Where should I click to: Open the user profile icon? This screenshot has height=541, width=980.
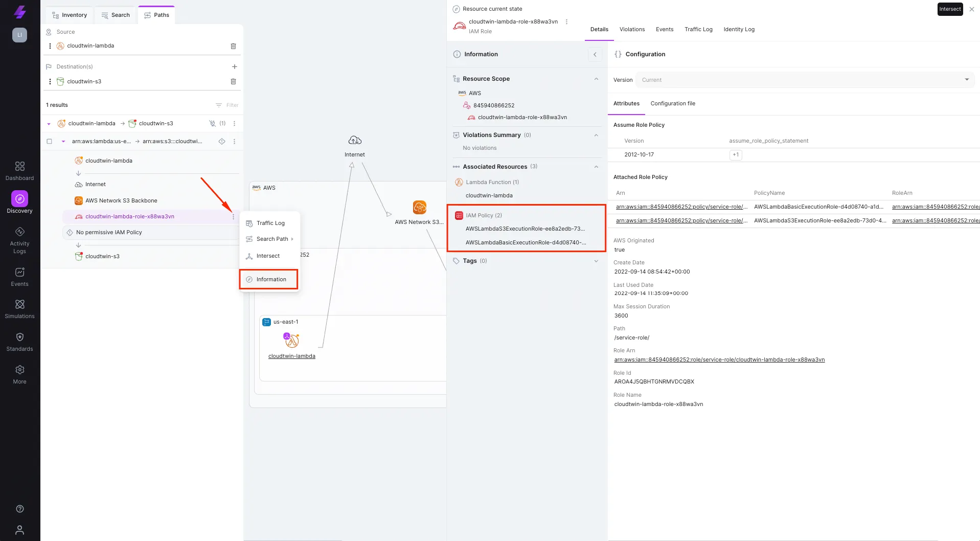(x=19, y=530)
